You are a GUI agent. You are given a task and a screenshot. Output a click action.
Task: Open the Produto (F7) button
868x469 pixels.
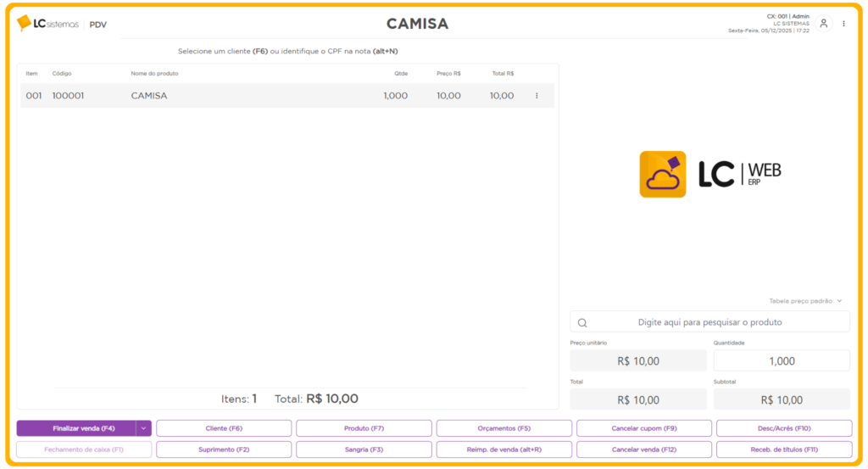(x=364, y=428)
